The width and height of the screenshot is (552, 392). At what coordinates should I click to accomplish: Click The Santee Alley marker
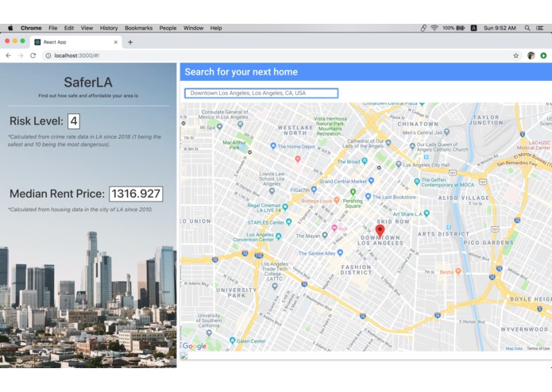click(x=340, y=252)
